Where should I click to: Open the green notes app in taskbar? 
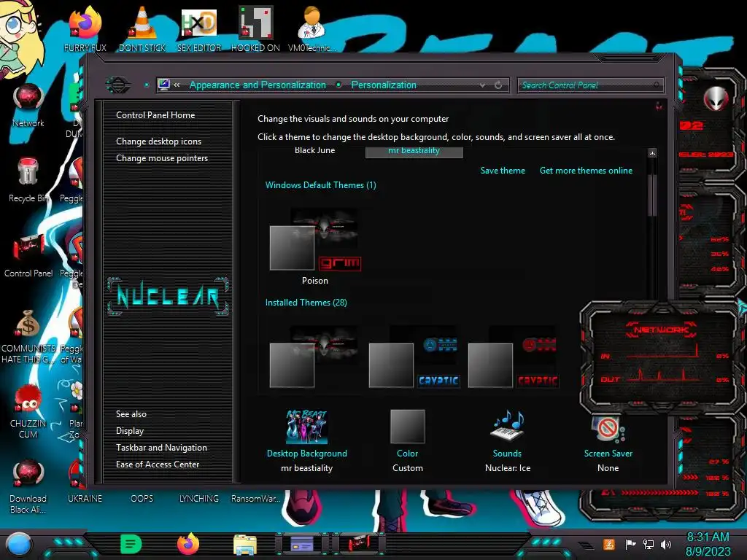[x=131, y=544]
